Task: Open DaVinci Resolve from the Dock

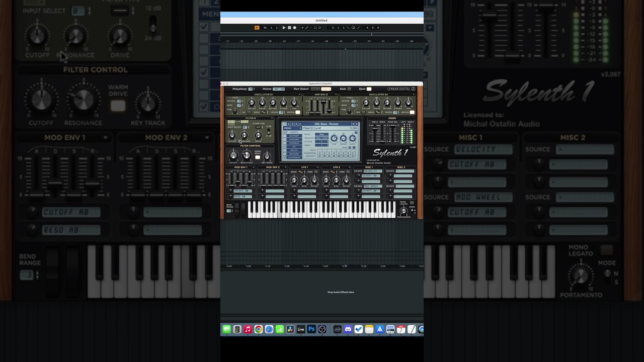Action: pos(290,329)
